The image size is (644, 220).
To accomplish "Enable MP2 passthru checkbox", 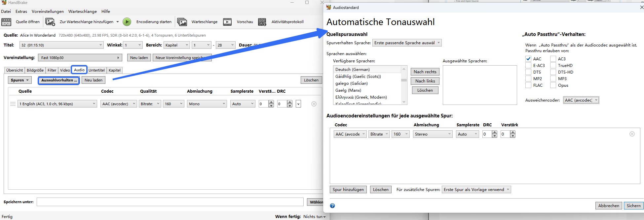I will (x=528, y=79).
